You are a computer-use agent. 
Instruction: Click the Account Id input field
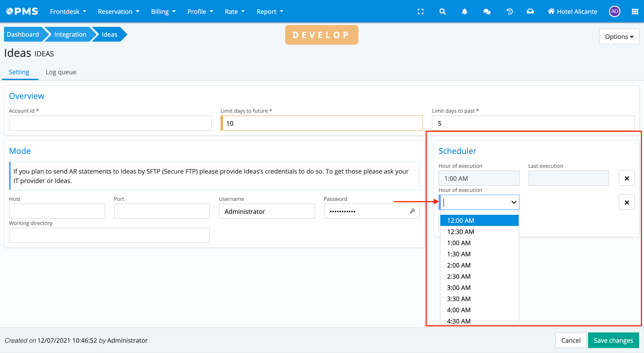click(110, 123)
